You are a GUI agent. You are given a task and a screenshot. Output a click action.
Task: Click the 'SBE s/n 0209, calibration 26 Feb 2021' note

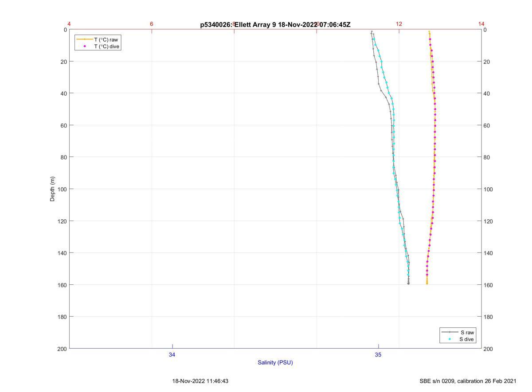coord(468,381)
